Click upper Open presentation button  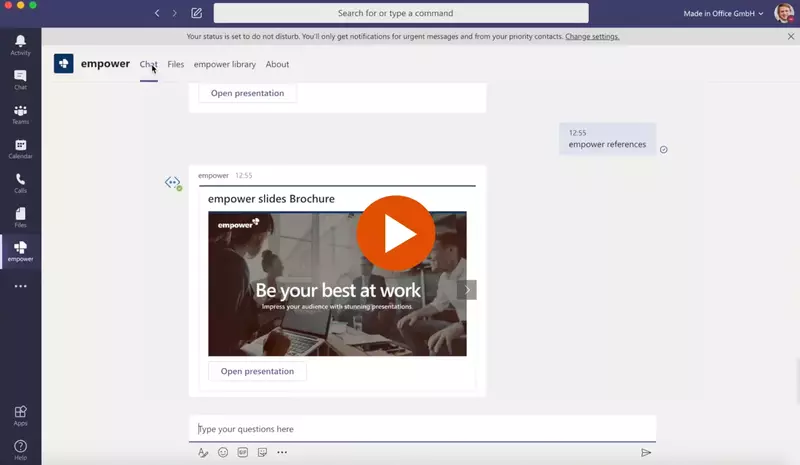(x=247, y=93)
